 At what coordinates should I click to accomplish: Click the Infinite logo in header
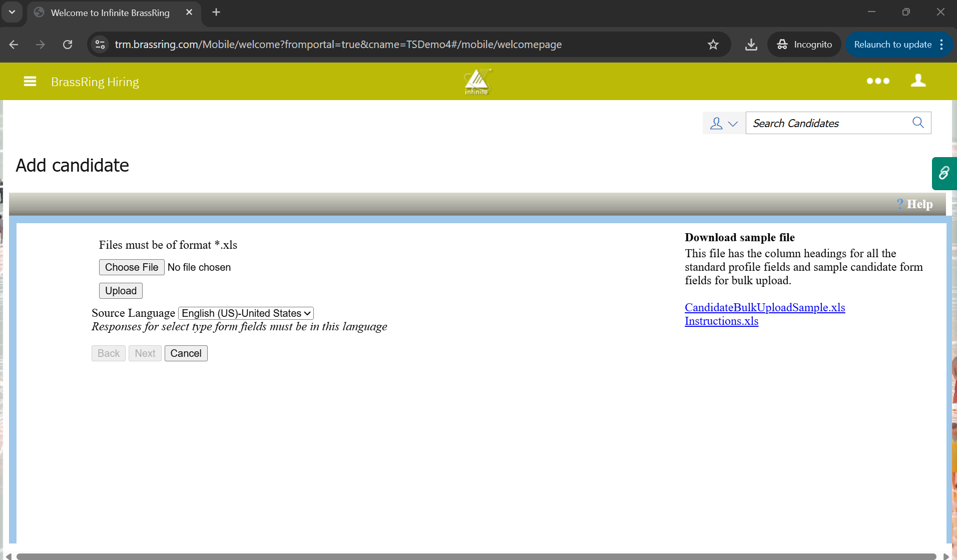pos(477,82)
